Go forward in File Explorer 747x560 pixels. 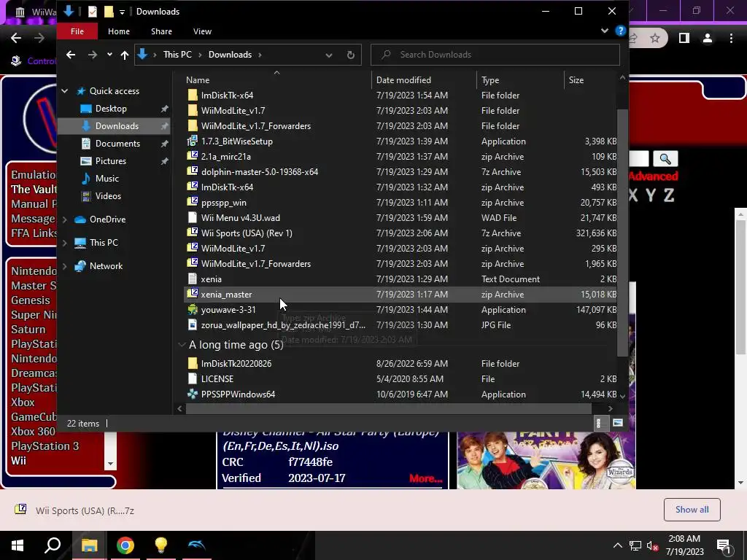click(93, 55)
